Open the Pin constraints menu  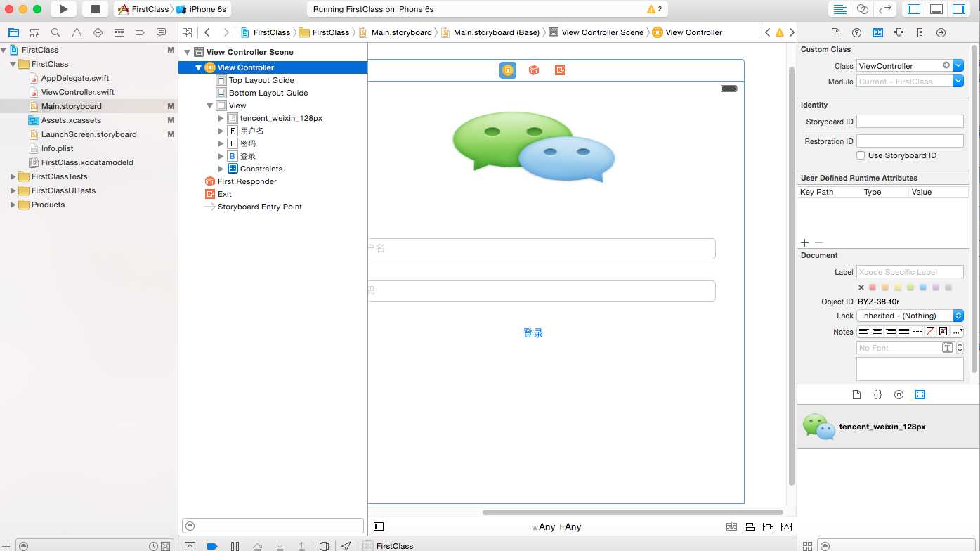[768, 526]
